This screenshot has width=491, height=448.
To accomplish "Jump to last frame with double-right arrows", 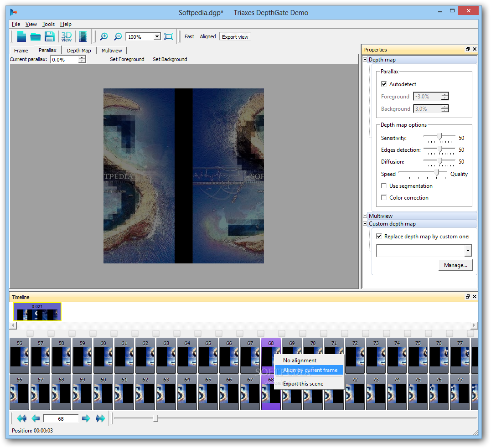I will click(100, 418).
